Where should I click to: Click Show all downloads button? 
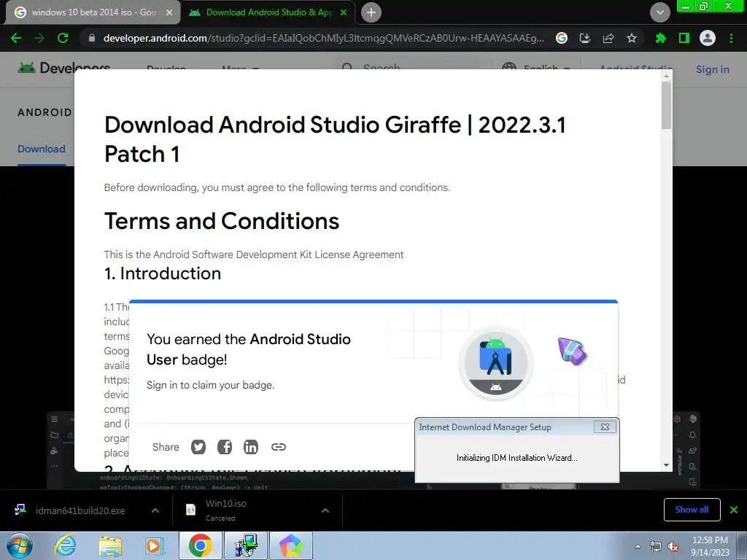(x=692, y=510)
